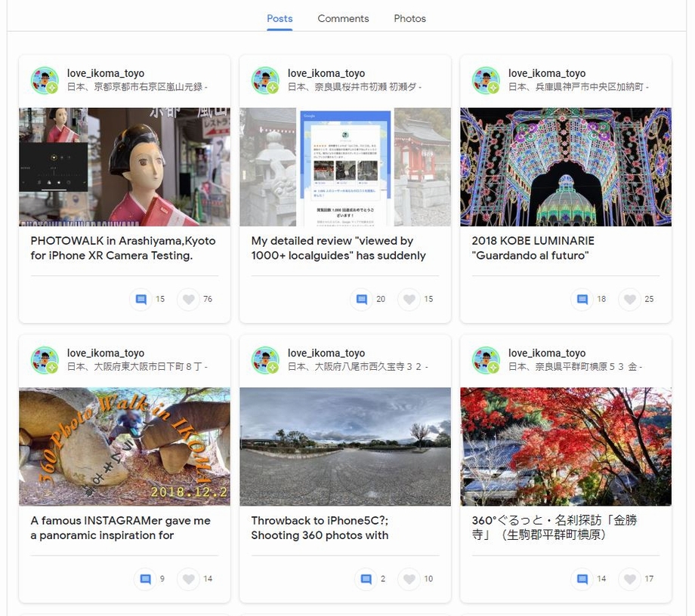The height and width of the screenshot is (616, 695).
Task: Like the 'viewed by 1000+ localguides' post
Action: coord(409,300)
